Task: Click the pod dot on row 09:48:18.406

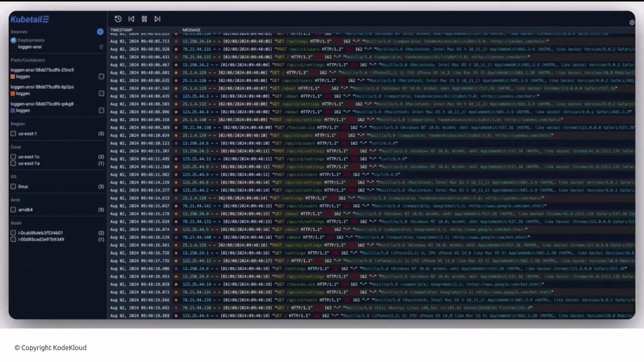Action: click(x=176, y=268)
